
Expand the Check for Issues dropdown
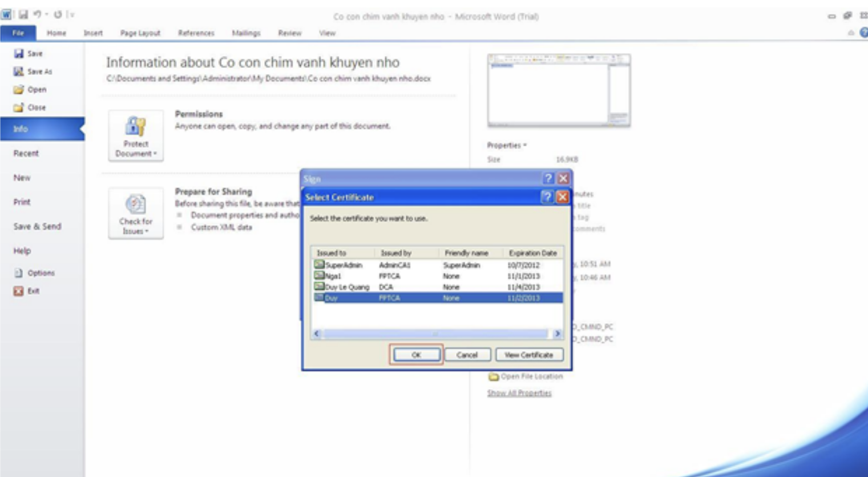point(136,214)
